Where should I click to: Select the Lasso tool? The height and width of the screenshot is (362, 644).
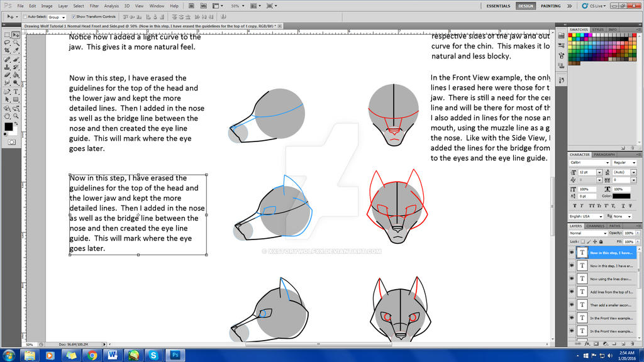click(x=7, y=43)
